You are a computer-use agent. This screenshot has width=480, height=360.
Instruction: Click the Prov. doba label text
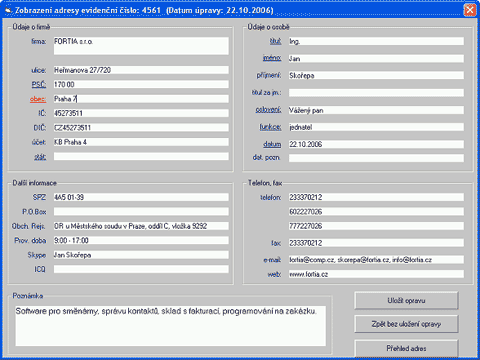pos(30,240)
